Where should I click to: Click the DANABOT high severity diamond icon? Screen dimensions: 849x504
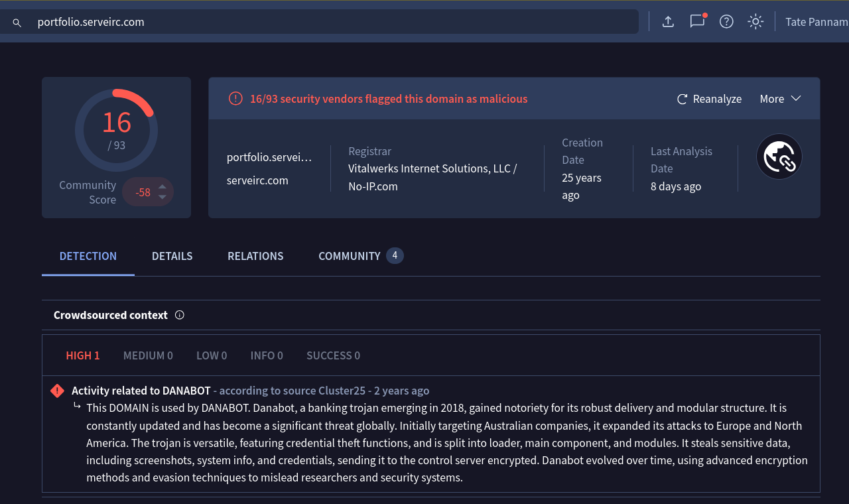(x=58, y=391)
